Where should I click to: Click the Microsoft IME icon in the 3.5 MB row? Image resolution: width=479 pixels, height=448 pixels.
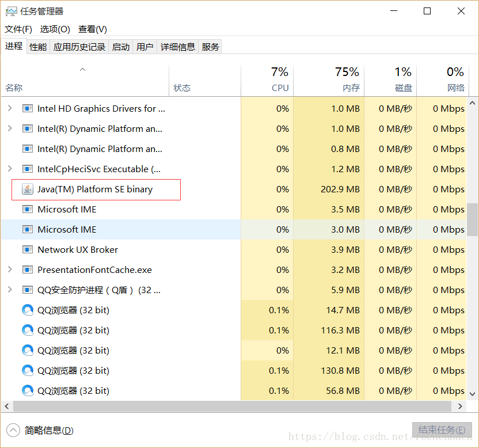point(28,210)
